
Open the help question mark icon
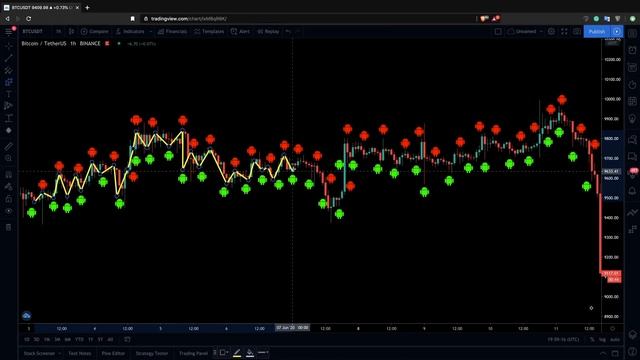(632, 351)
